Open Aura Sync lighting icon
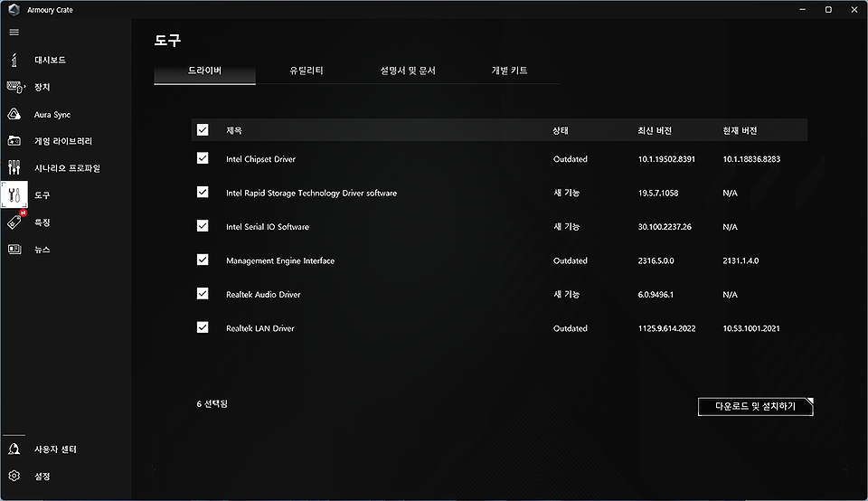Image resolution: width=868 pixels, height=501 pixels. (14, 115)
